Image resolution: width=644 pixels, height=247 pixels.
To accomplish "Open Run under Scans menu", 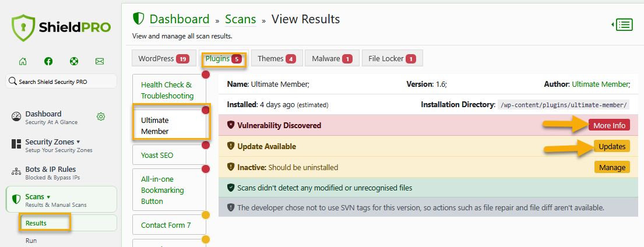I will [x=31, y=241].
